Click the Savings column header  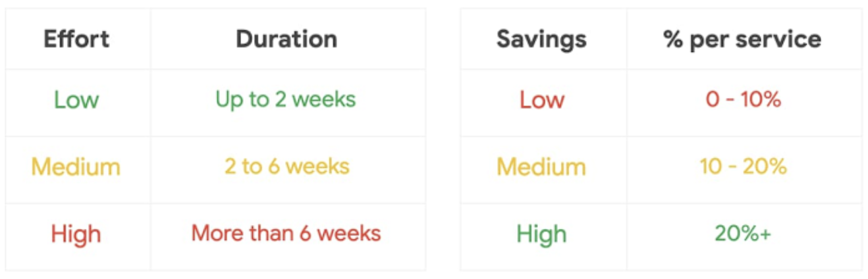[541, 39]
